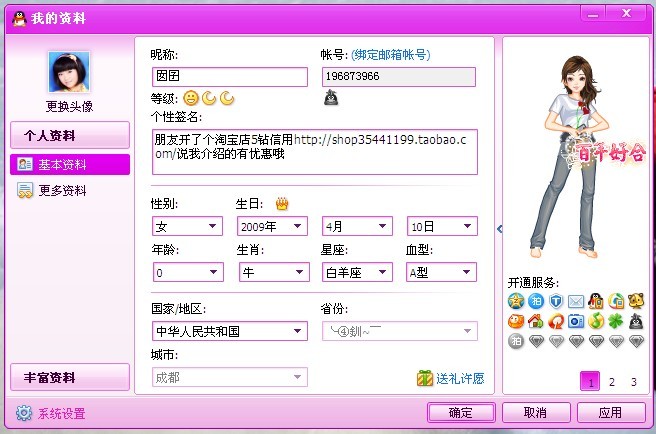656x434 pixels.
Task: Click the blue T shield service icon
Action: point(556,301)
